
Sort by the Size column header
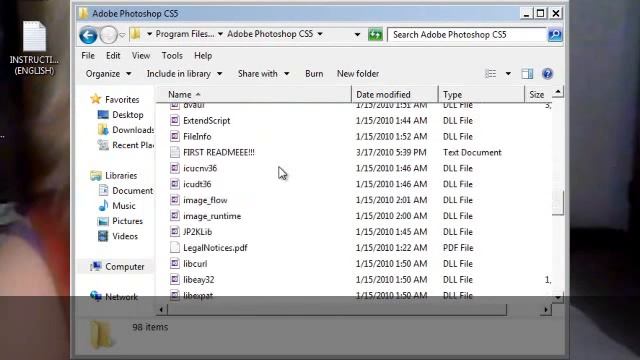pos(538,95)
